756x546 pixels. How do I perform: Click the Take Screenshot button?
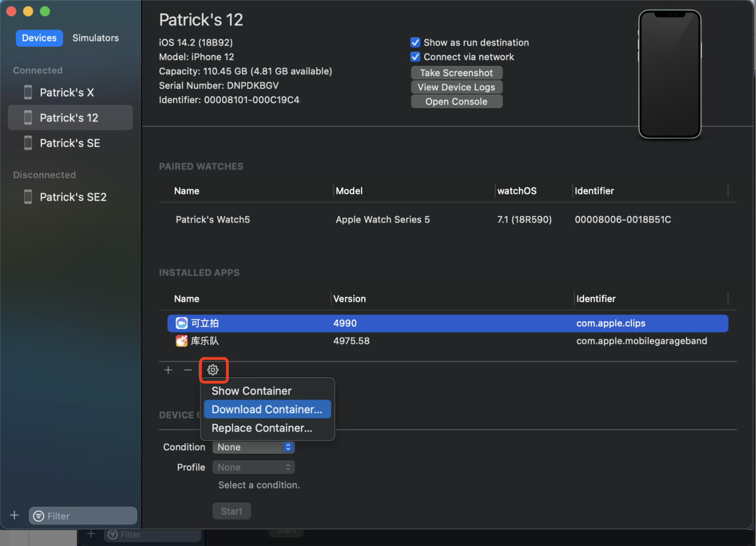coord(457,73)
